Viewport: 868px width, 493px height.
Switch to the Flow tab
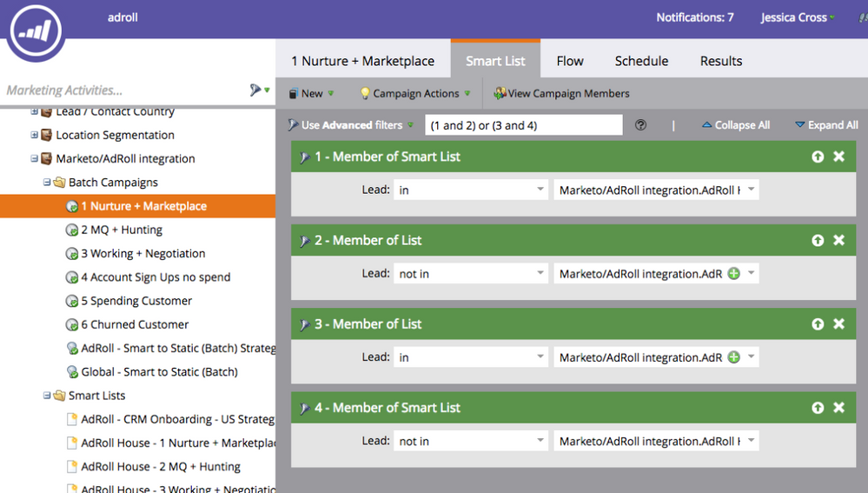point(570,61)
